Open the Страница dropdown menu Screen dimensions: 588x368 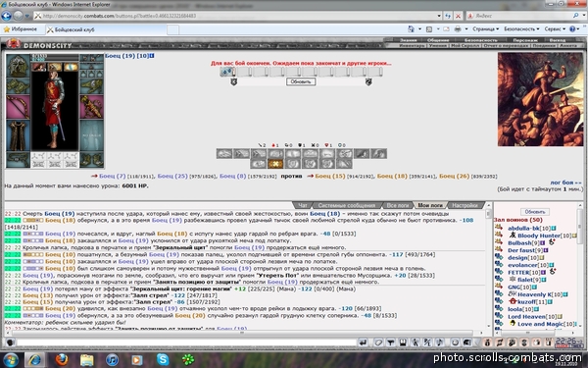[485, 28]
